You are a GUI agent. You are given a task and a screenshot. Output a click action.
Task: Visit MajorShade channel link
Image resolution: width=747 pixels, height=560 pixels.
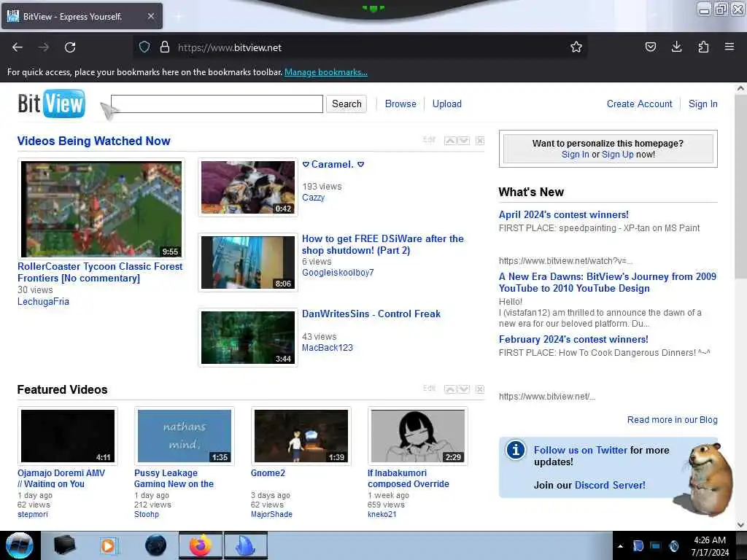(x=271, y=514)
